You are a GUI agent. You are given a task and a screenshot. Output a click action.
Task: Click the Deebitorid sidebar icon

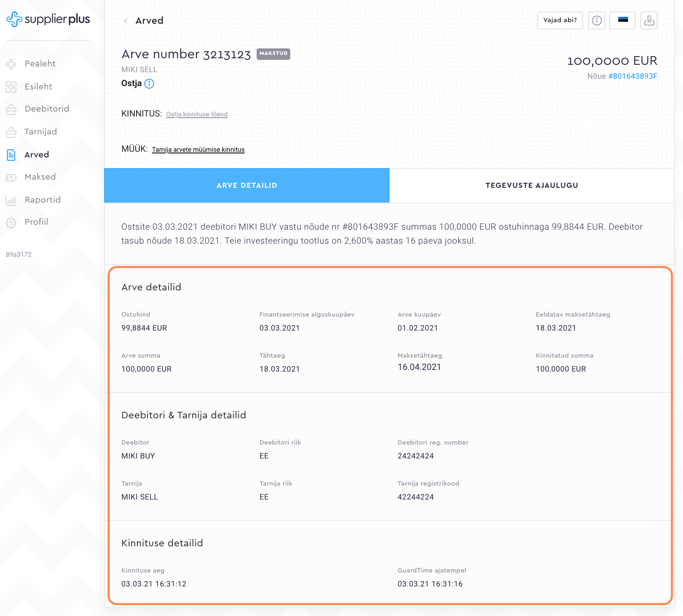coord(11,109)
